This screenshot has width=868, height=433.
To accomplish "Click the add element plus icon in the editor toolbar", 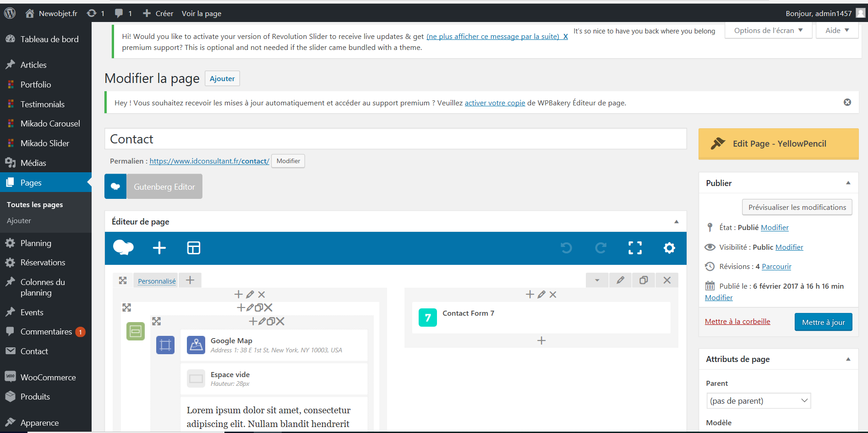I will pyautogui.click(x=159, y=248).
